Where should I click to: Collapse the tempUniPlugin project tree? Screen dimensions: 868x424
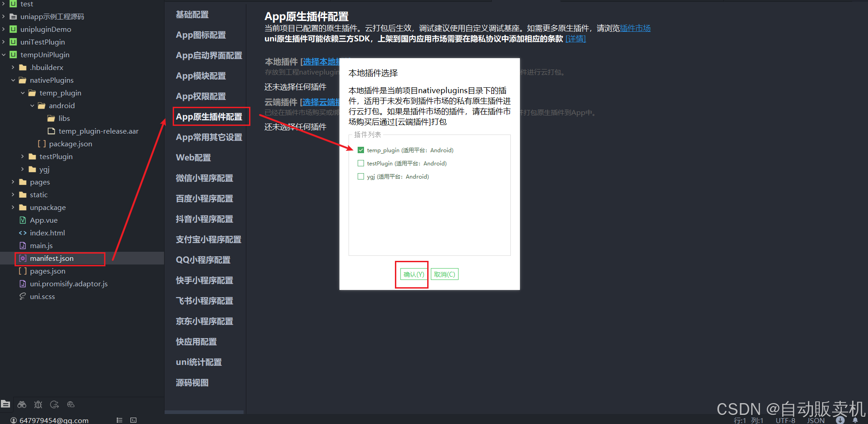5,55
